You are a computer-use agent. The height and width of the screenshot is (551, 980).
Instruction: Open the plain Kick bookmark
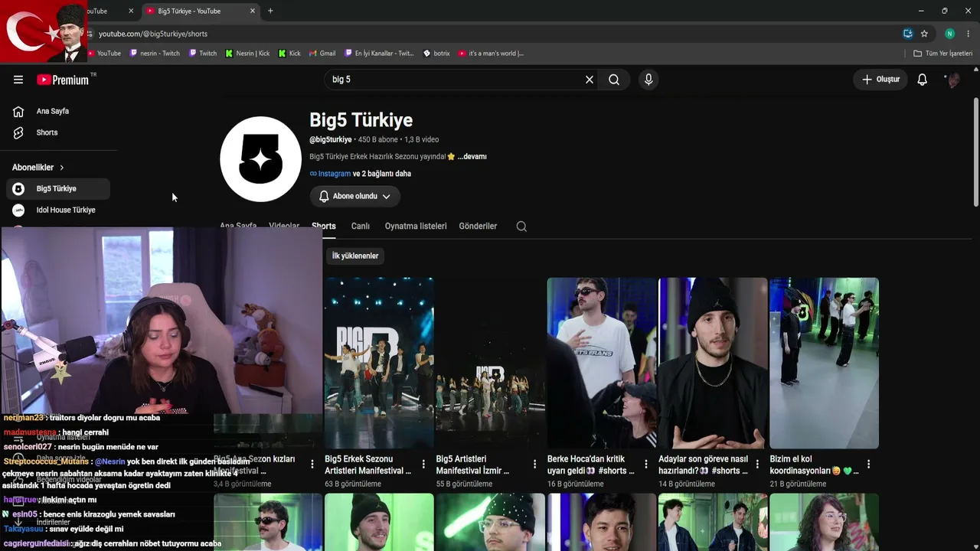point(289,54)
